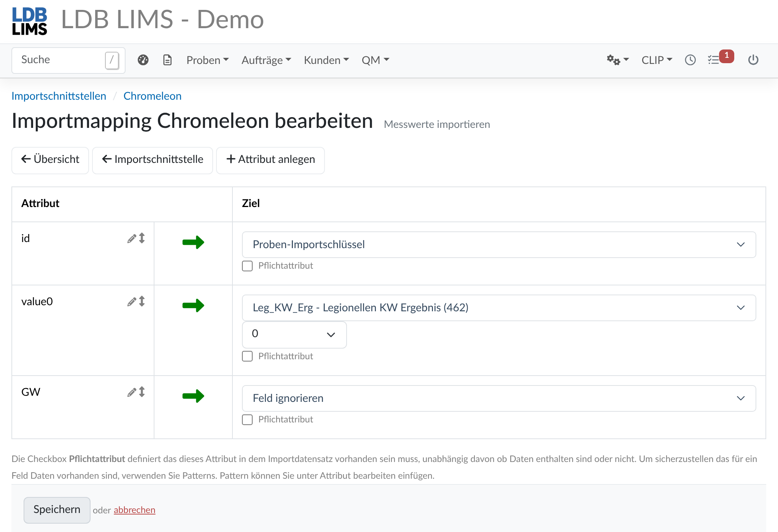Expand the Proben menu

(208, 60)
